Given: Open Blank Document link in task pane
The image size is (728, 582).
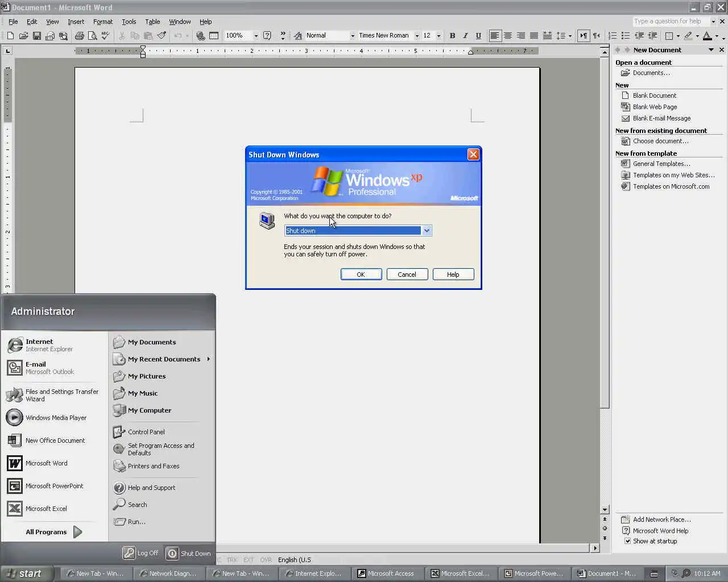Looking at the screenshot, I should [655, 95].
